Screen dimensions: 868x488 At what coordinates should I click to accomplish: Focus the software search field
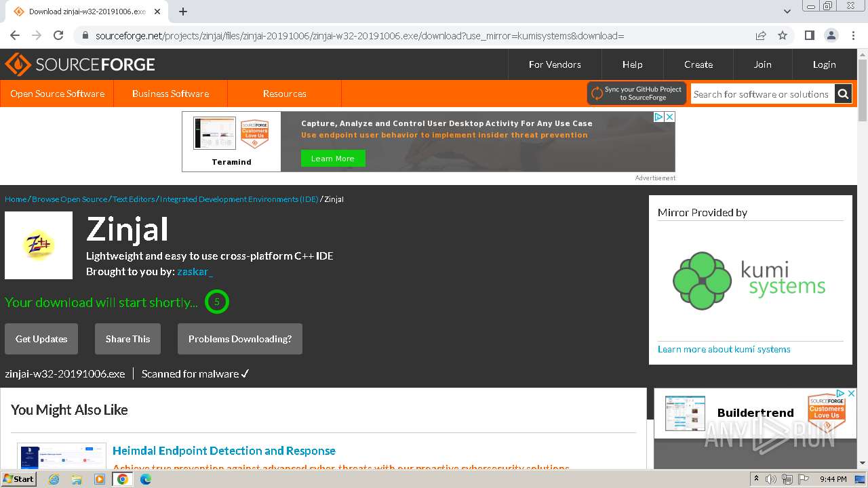tap(762, 94)
